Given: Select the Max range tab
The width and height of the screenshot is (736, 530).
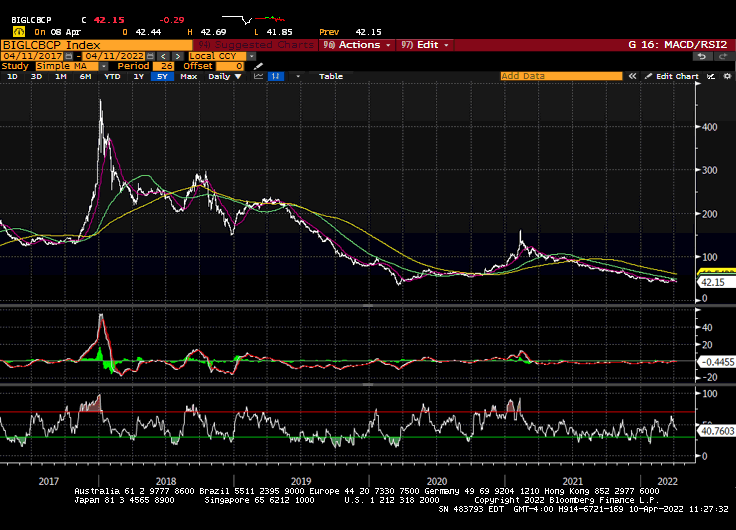Looking at the screenshot, I should 189,76.
